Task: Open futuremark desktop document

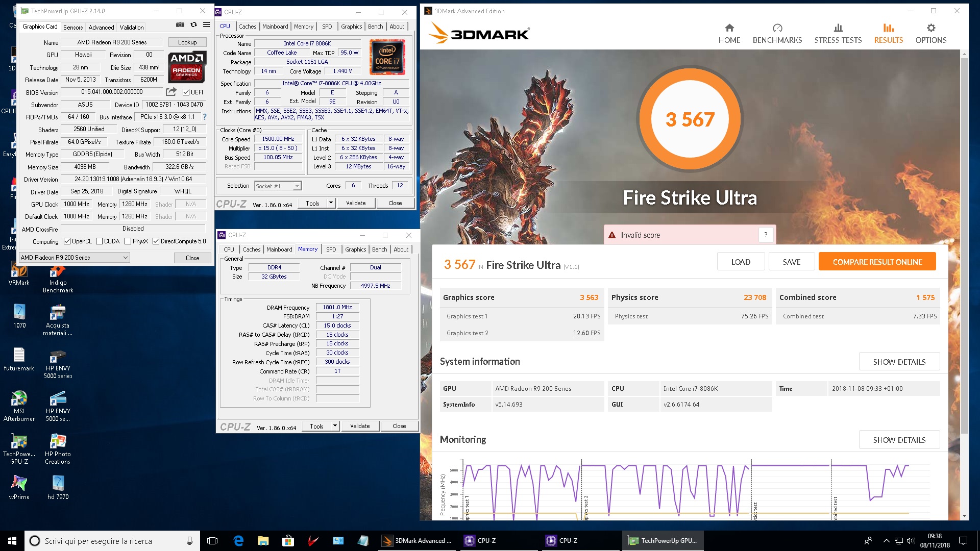Action: (x=19, y=359)
